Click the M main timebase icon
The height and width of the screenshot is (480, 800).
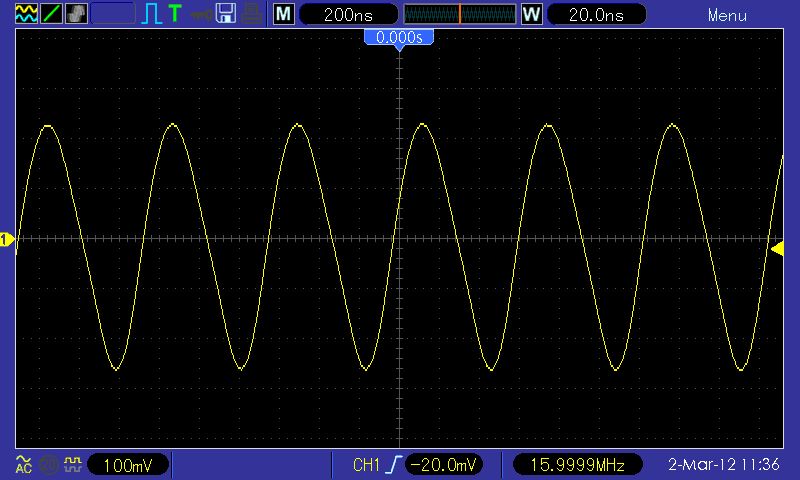pyautogui.click(x=283, y=14)
